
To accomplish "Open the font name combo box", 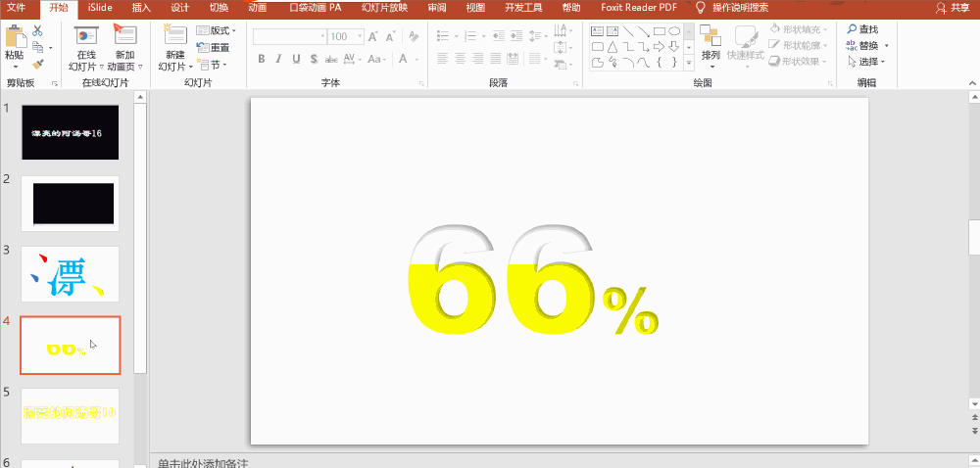I will (289, 36).
